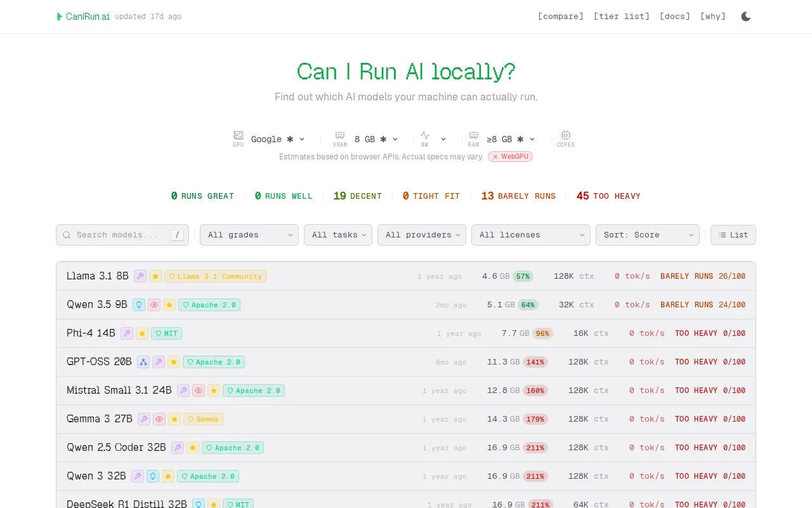Click the GPU card icon
Viewport: 812px width, 508px height.
[239, 135]
